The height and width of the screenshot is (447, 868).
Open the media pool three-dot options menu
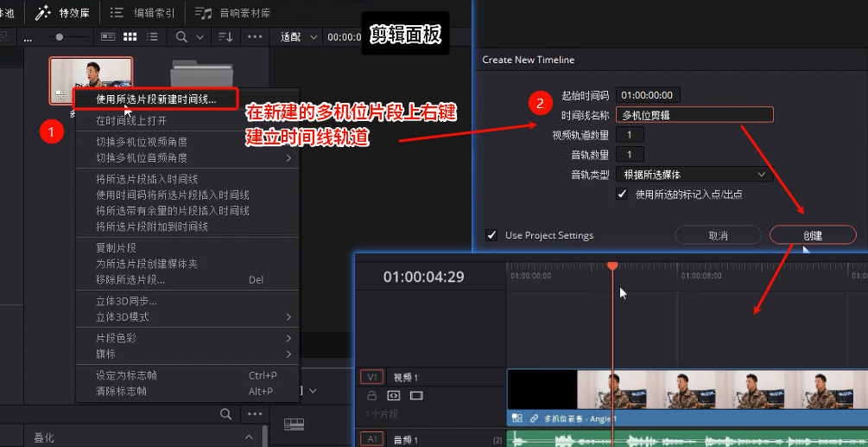coord(255,36)
